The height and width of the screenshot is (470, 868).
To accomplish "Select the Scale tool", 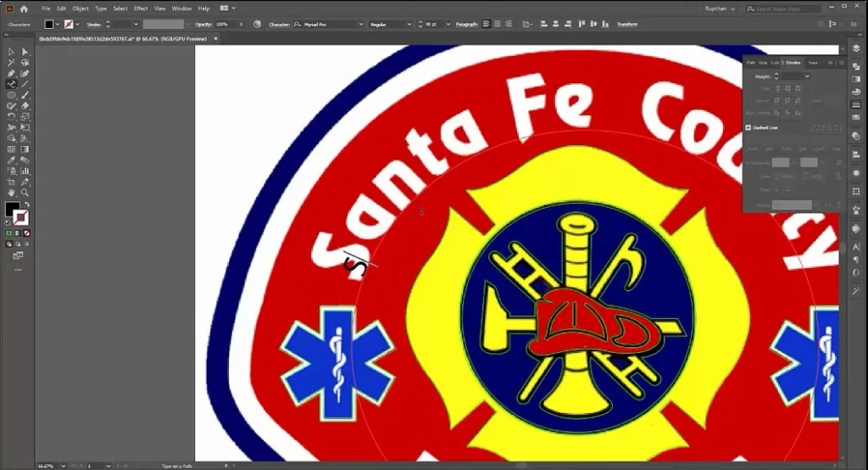I will coord(25,116).
